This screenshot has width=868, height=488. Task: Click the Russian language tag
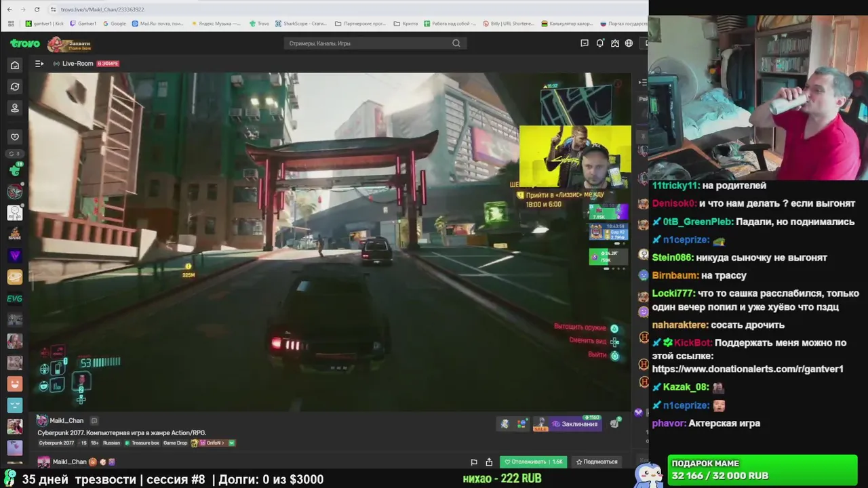111,443
